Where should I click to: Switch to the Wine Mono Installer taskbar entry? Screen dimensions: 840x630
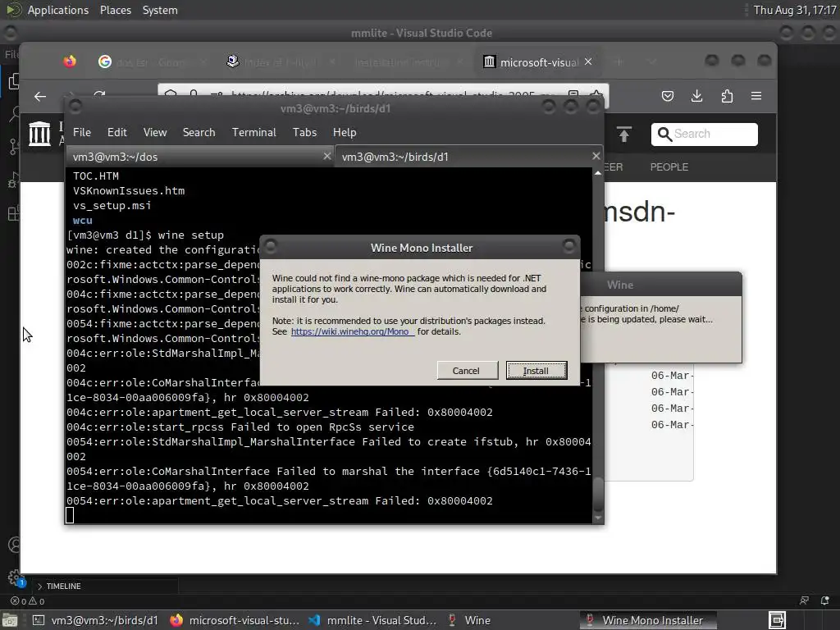[647, 620]
